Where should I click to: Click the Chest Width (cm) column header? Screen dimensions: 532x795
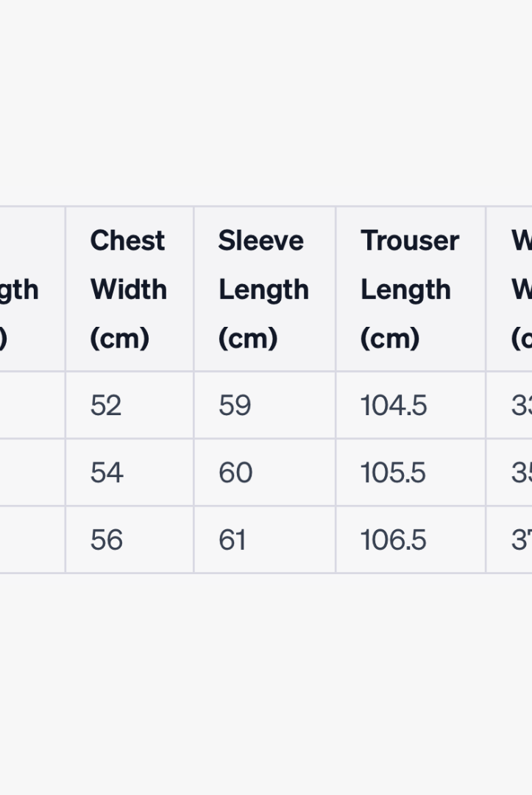coord(129,289)
